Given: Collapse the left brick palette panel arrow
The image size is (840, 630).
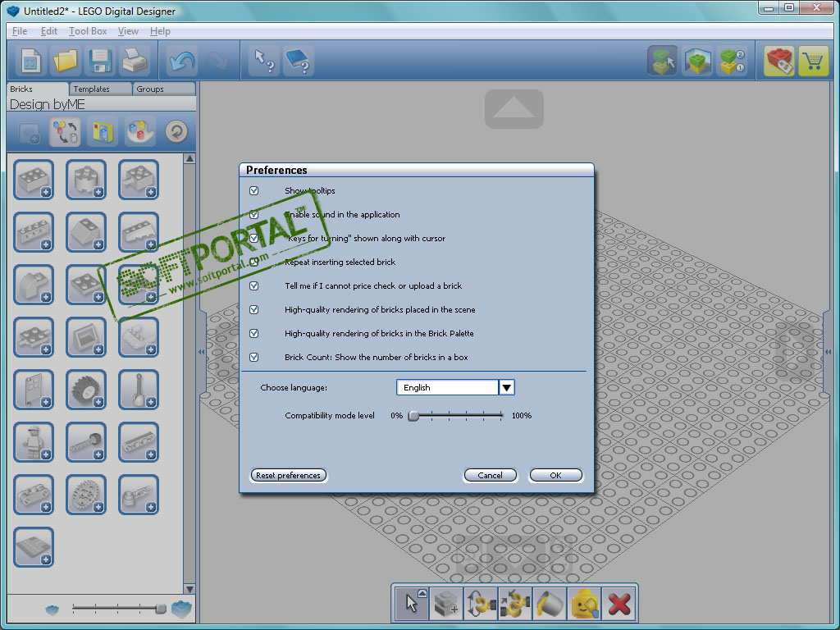Looking at the screenshot, I should (x=202, y=352).
